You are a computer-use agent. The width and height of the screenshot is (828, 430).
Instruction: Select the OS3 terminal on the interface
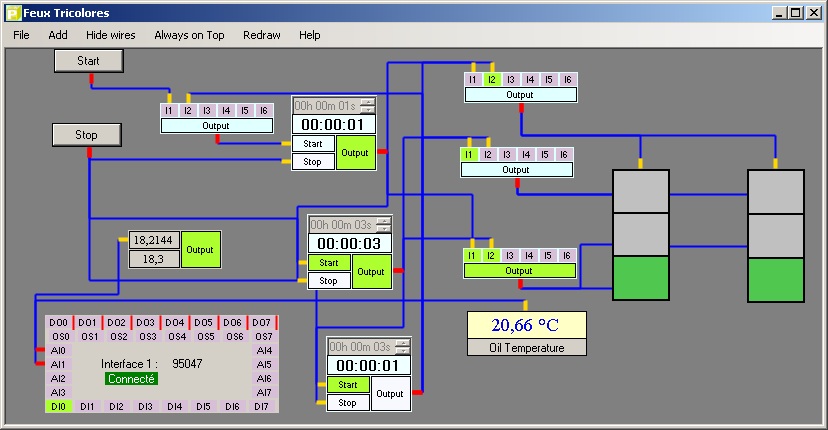(148, 337)
